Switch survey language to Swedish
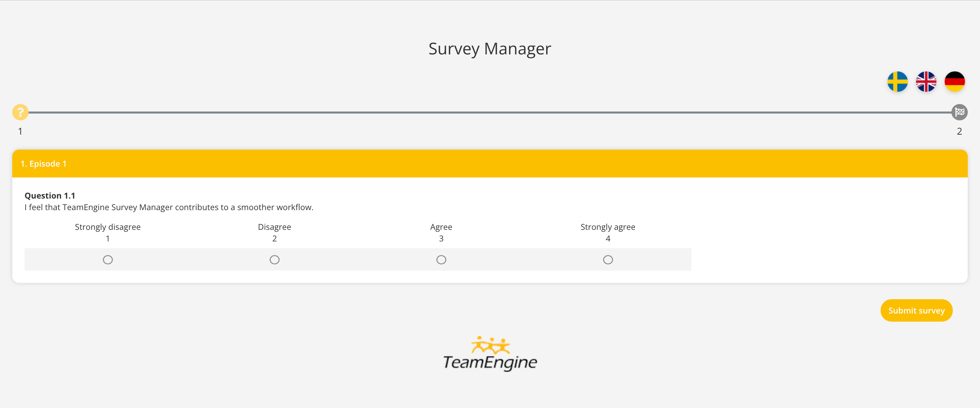Image resolution: width=980 pixels, height=408 pixels. (x=898, y=81)
